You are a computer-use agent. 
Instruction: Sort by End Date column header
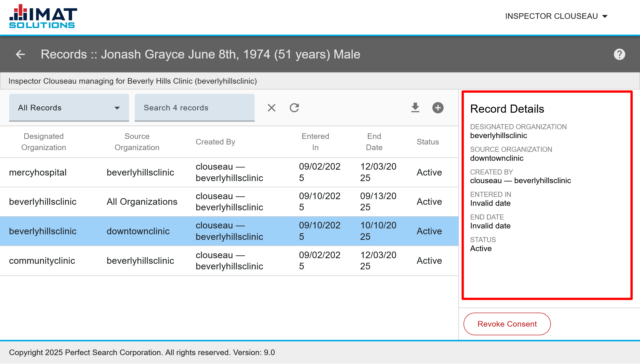click(x=374, y=142)
